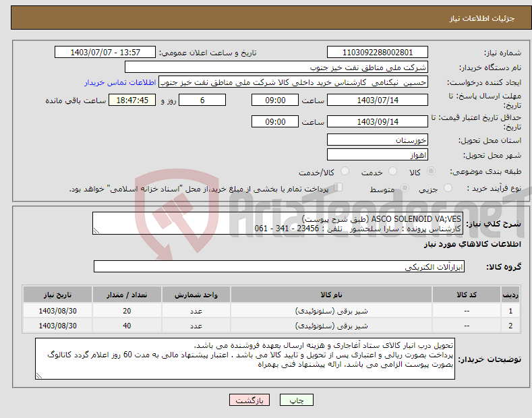Click the unit cell عدد in row 1
Viewport: 532px width, 418px height.
click(x=196, y=311)
